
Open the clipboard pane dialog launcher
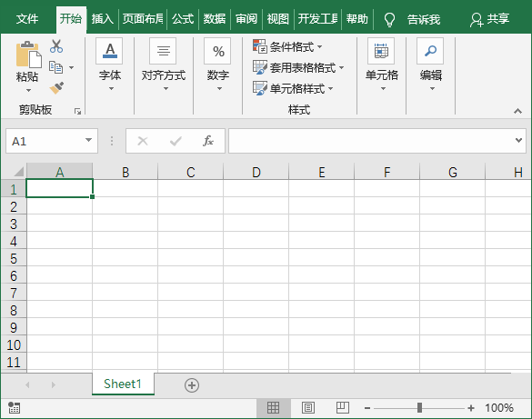click(x=77, y=111)
